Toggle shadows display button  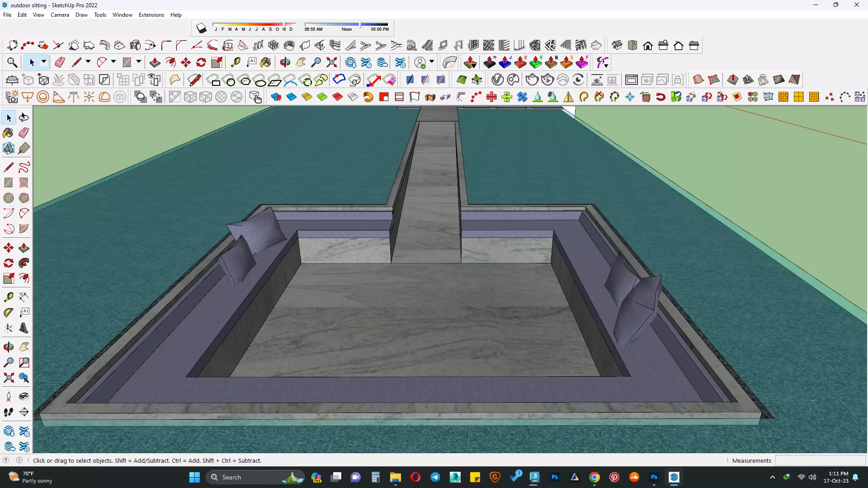202,28
